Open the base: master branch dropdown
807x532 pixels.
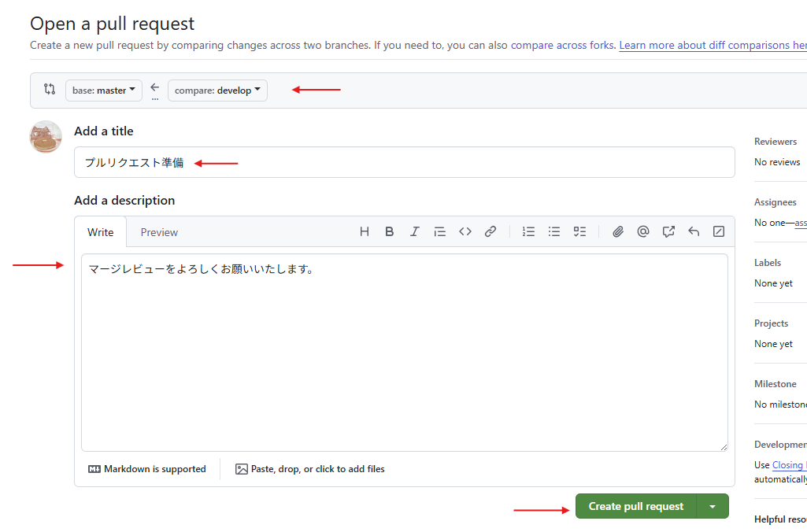click(x=104, y=91)
